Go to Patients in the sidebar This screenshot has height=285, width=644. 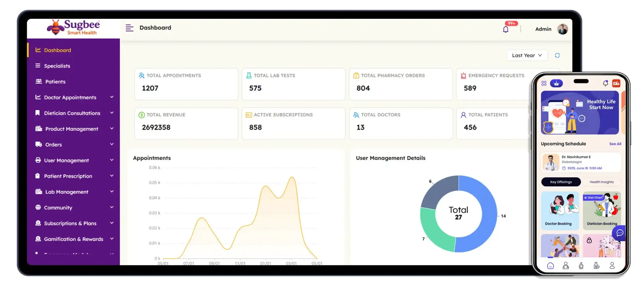[x=55, y=82]
